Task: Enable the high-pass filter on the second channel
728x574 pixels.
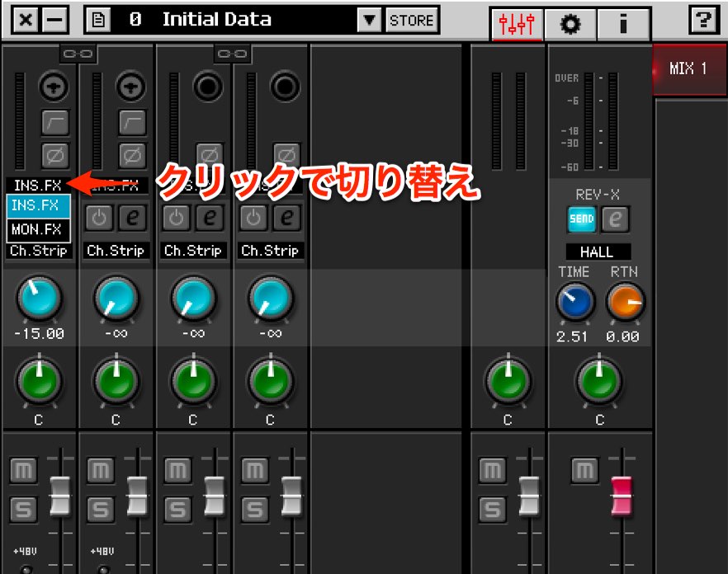Action: [x=132, y=122]
